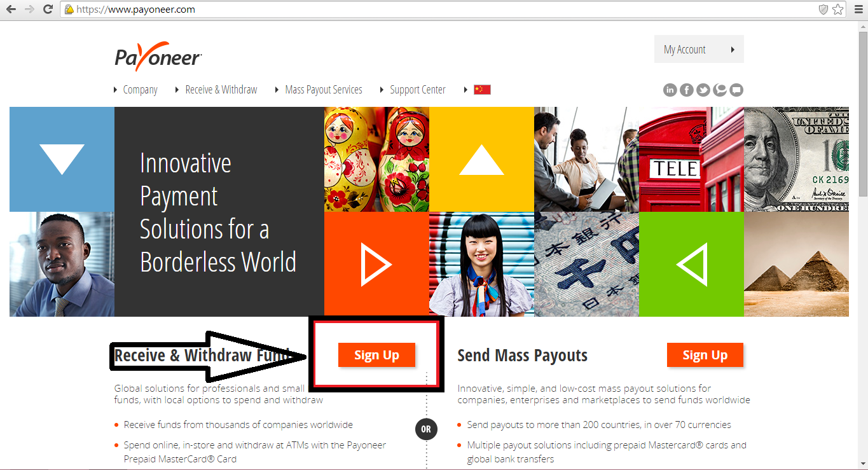Click 'Receive funds from thousands of companies worldwide'
This screenshot has height=470, width=868.
(238, 424)
